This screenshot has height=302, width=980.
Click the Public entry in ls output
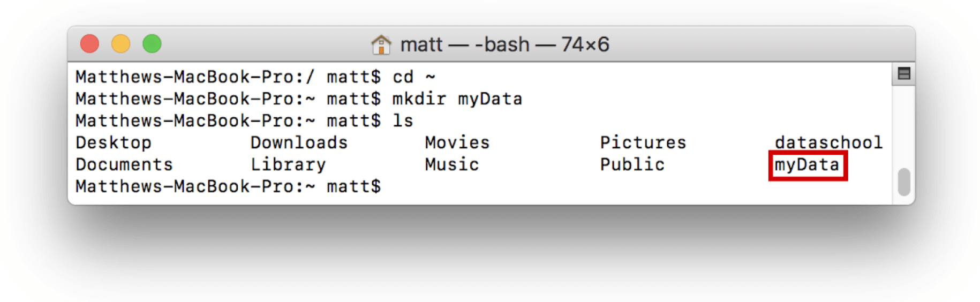632,165
